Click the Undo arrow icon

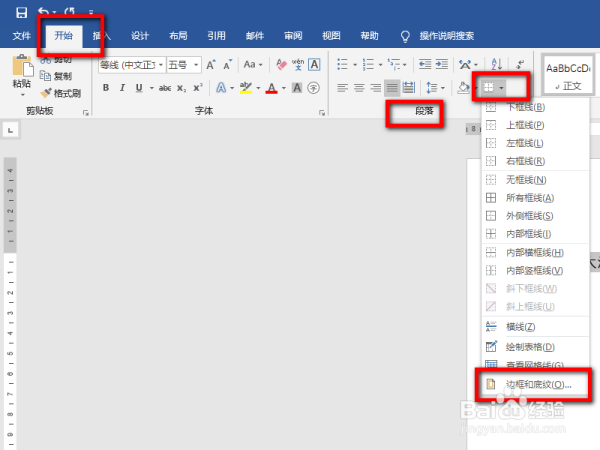click(43, 12)
